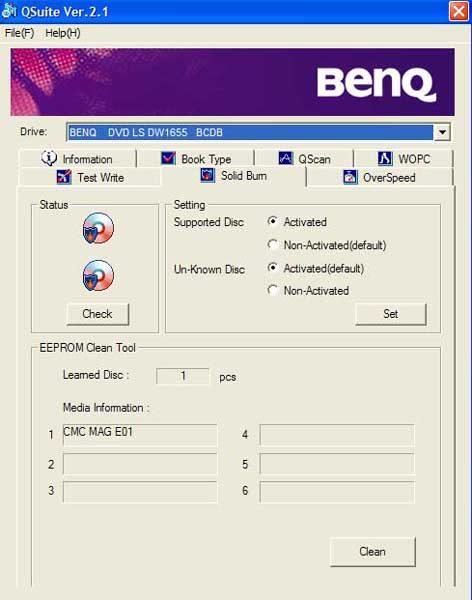Viewport: 472px width, 600px height.
Task: Click the Learned Disc count field
Action: coord(183,376)
